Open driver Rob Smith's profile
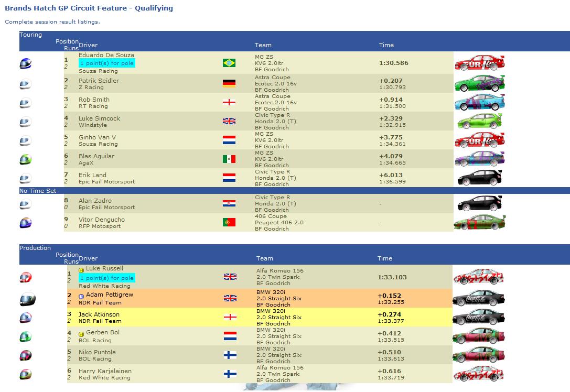 coord(94,100)
